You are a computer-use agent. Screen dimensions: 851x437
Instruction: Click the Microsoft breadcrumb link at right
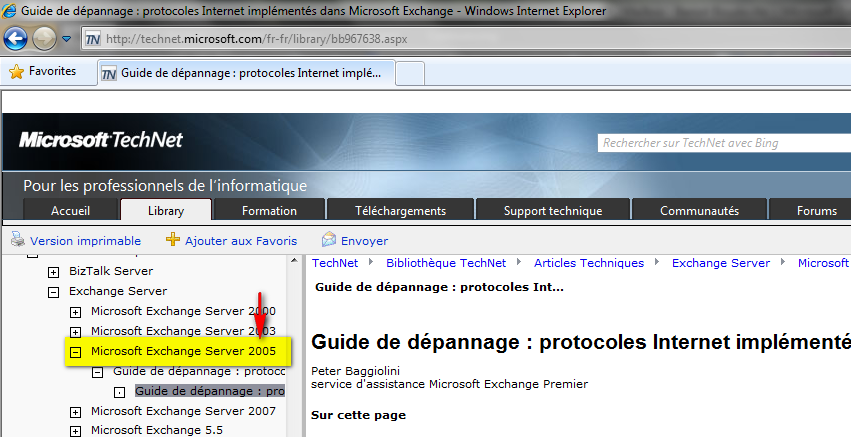tap(823, 263)
